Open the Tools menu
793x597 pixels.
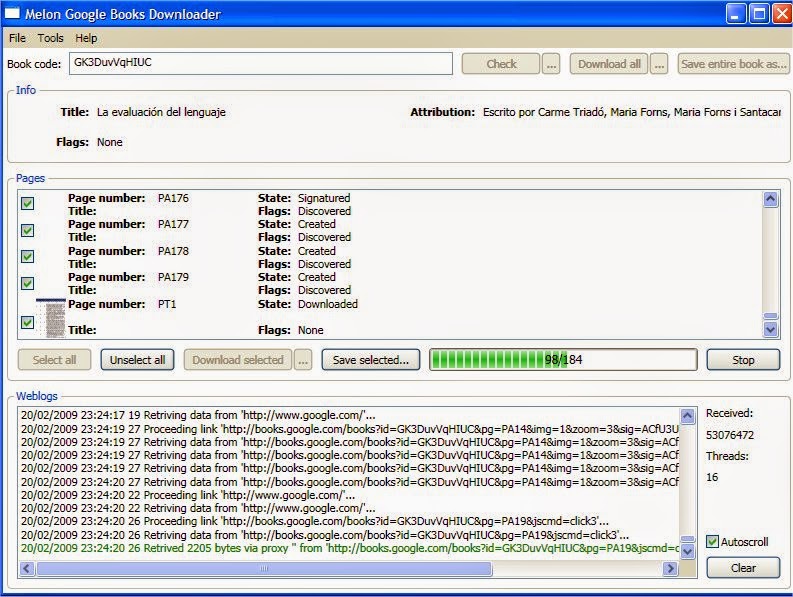point(51,38)
